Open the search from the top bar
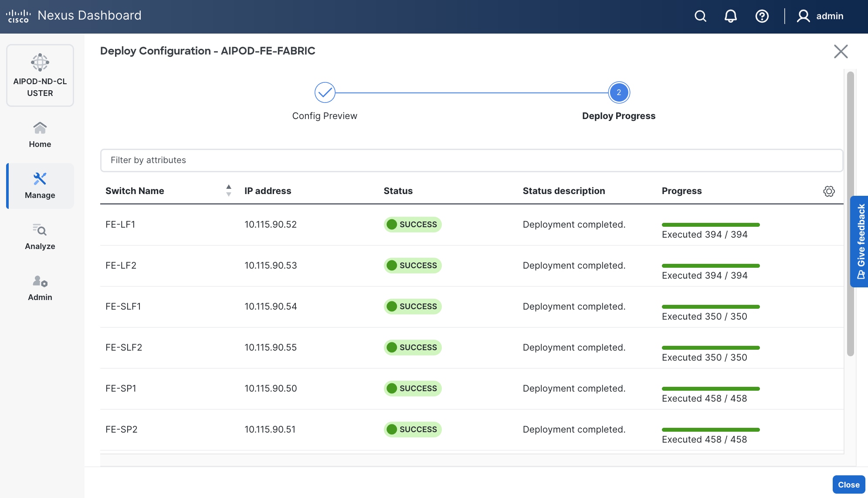 point(701,16)
